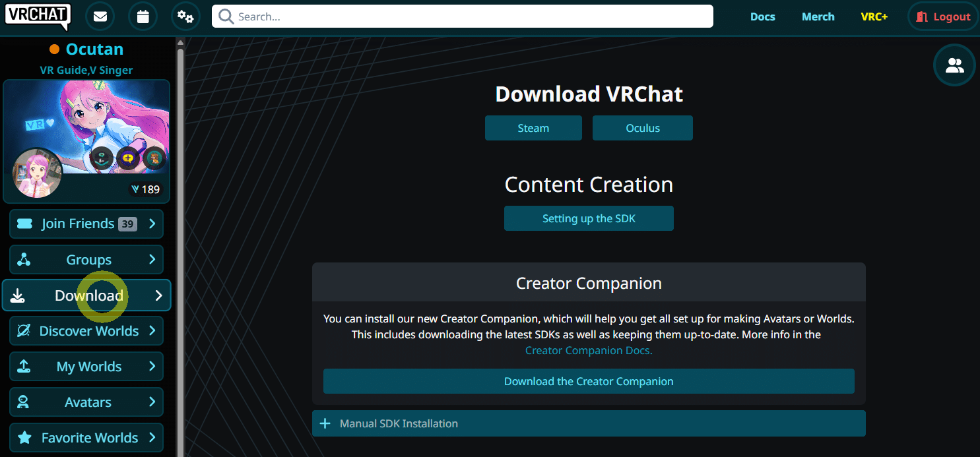Click Download the Creator Companion button
The image size is (980, 457).
589,381
